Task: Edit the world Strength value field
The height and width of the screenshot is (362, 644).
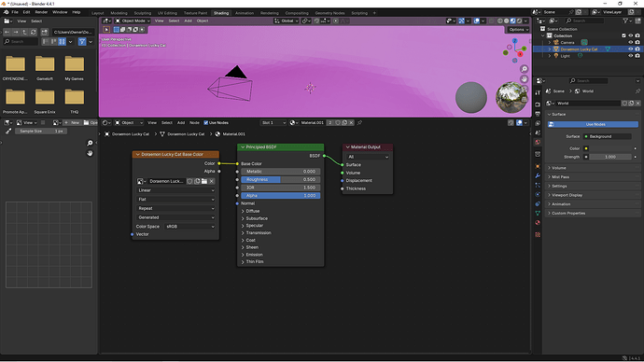Action: [610, 157]
